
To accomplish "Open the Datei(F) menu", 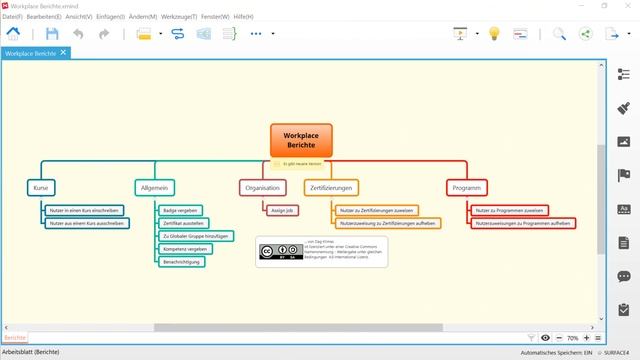I will (x=12, y=17).
